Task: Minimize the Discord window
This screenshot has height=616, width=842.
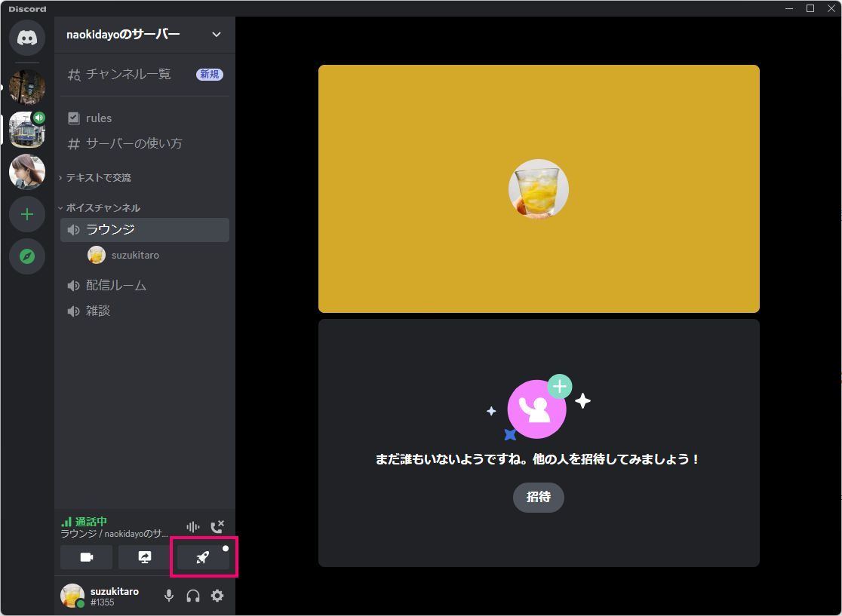Action: (789, 8)
